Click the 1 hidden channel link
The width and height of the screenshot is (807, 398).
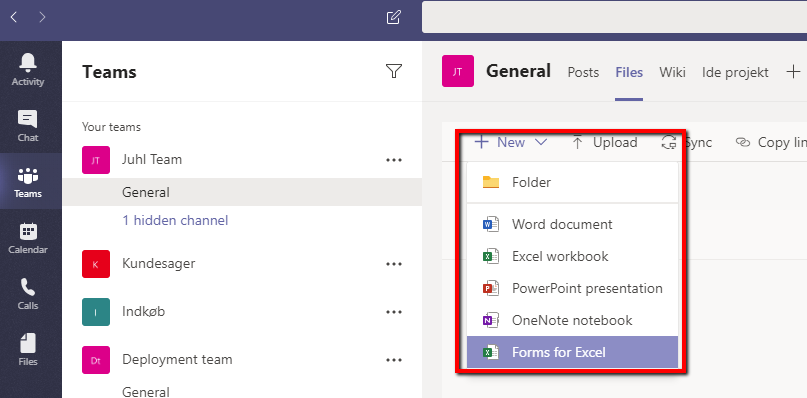click(175, 220)
